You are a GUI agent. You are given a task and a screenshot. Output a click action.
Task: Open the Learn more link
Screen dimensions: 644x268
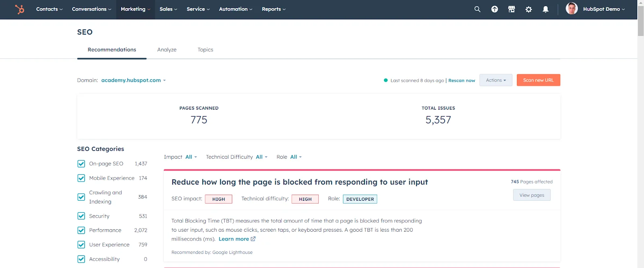233,239
